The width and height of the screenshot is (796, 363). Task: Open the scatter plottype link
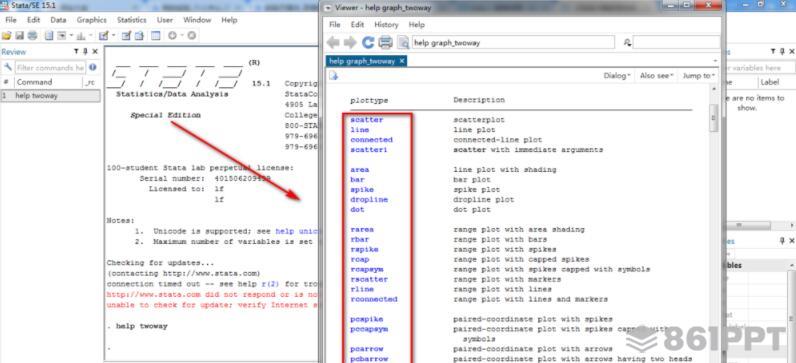(367, 120)
